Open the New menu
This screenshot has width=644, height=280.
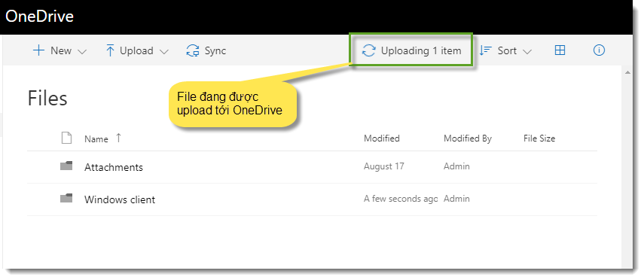click(x=60, y=50)
